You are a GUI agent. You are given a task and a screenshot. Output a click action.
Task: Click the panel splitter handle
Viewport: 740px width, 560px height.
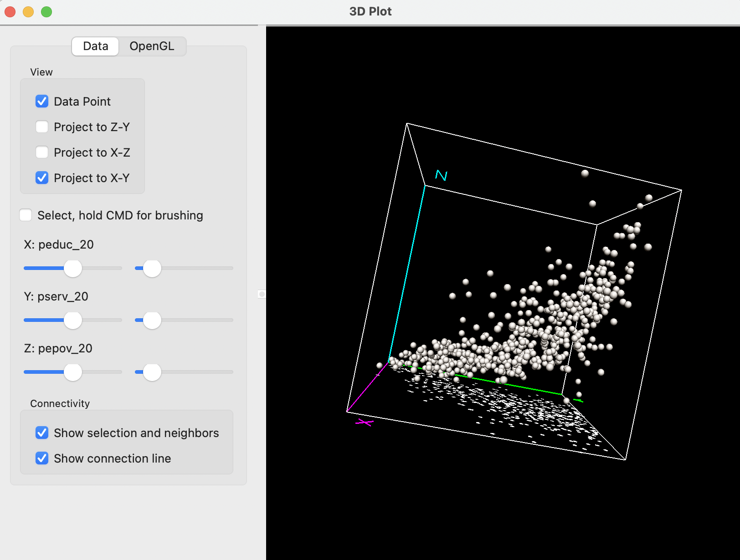click(262, 294)
